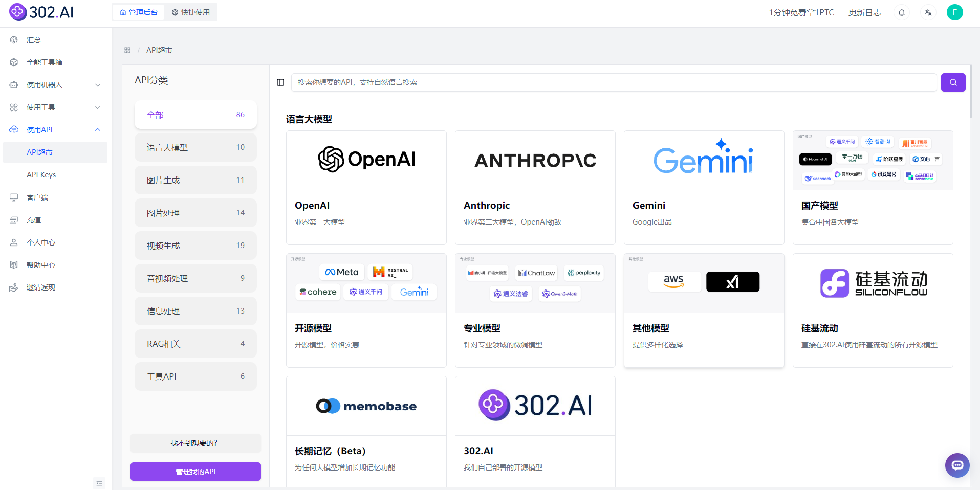This screenshot has width=980, height=490.
Task: Collapse the 使用API submenu chevron
Action: point(98,130)
